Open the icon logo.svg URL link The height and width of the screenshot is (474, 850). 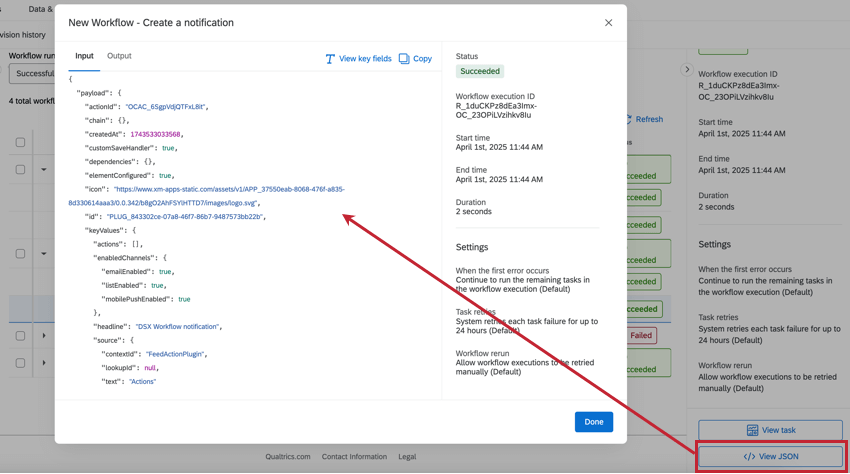(x=207, y=196)
